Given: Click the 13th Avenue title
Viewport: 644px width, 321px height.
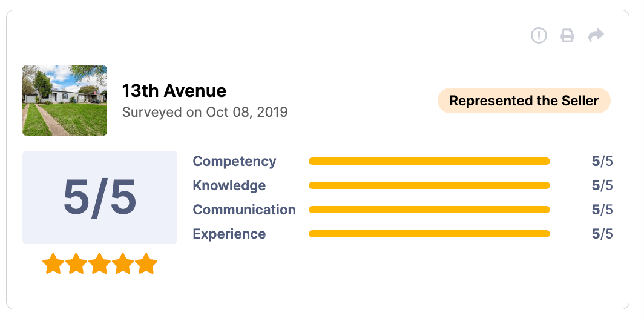Looking at the screenshot, I should [x=174, y=91].
